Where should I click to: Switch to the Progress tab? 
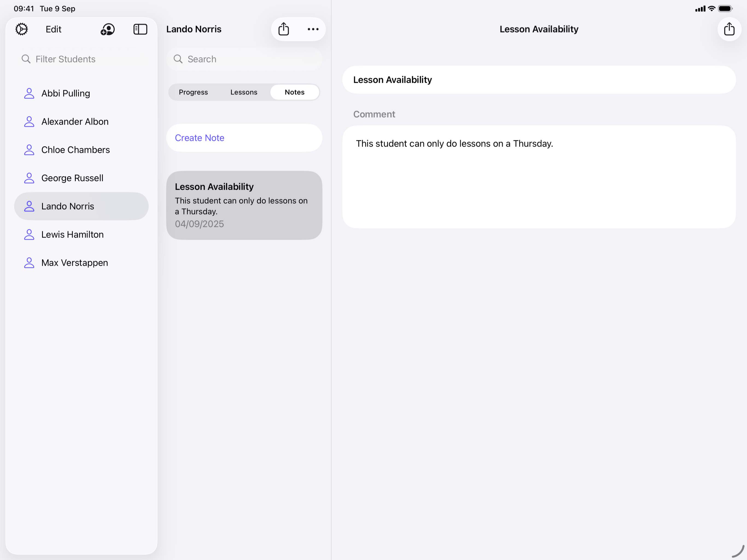193,92
